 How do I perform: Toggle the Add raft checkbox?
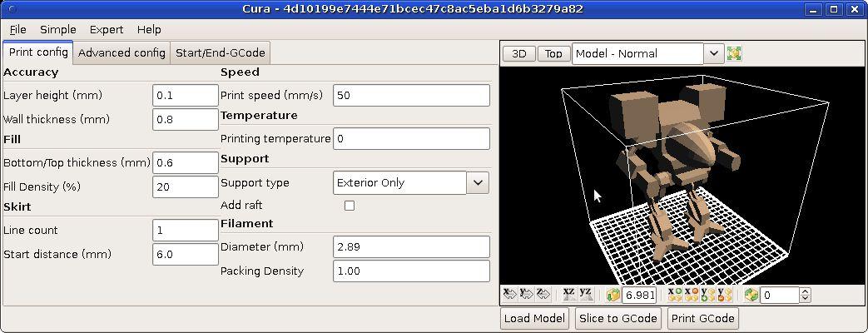pyautogui.click(x=350, y=206)
